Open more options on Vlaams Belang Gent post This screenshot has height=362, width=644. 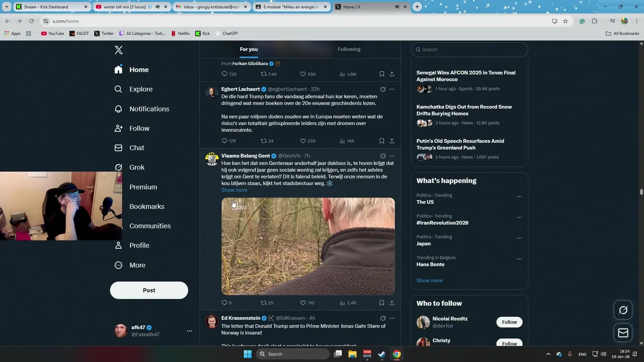(392, 156)
